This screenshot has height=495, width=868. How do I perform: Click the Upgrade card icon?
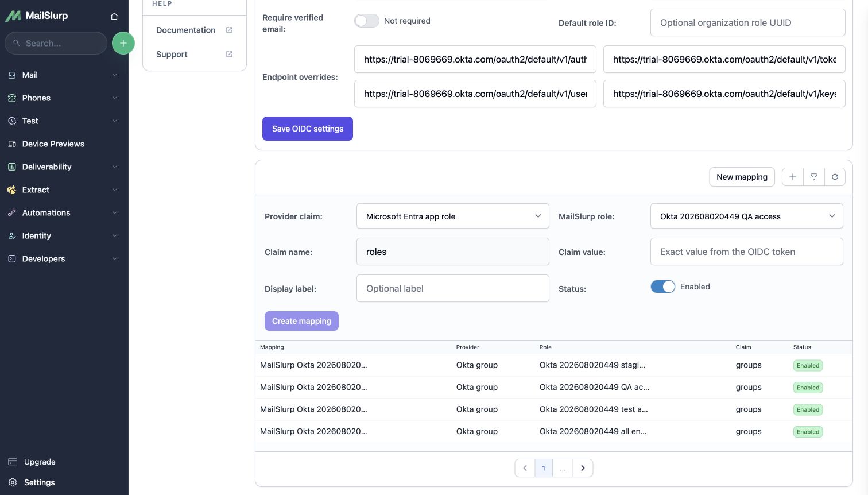pyautogui.click(x=13, y=462)
